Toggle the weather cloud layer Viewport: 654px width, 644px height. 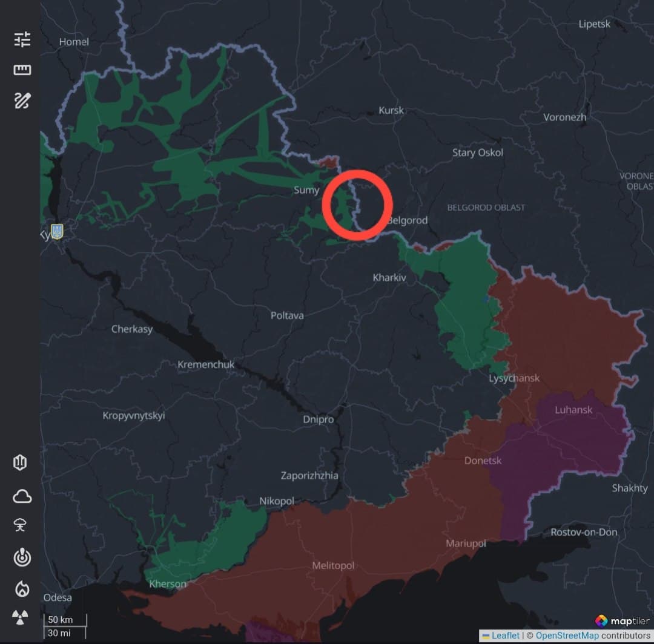pos(22,496)
